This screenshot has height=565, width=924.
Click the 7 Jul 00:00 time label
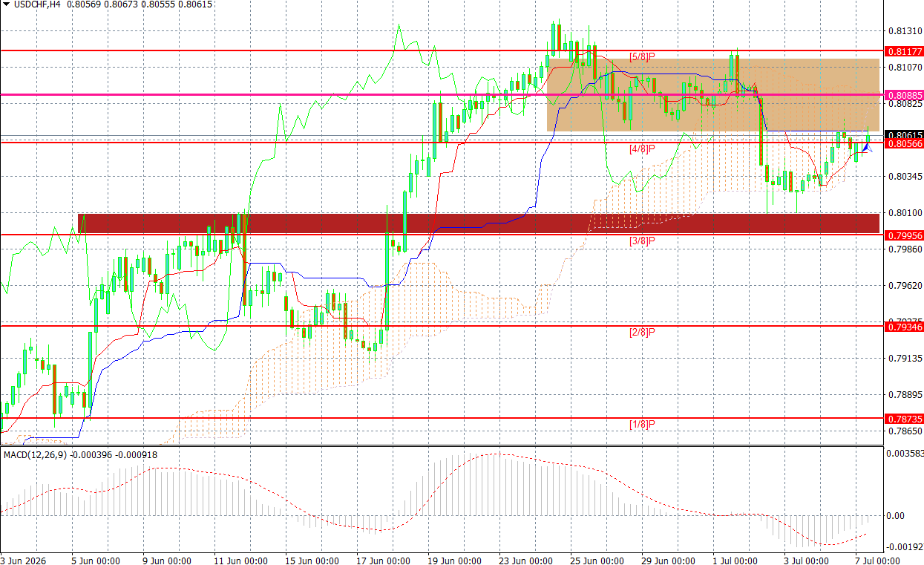pos(879,561)
